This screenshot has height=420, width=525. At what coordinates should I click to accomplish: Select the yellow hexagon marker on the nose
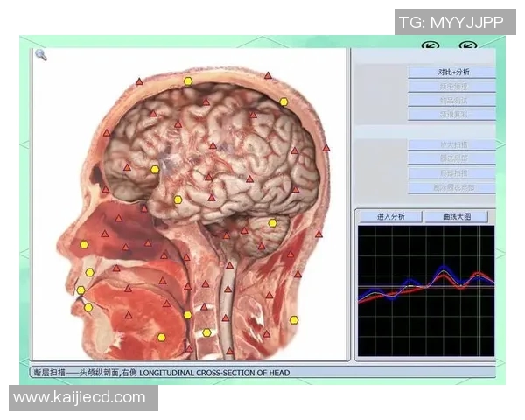click(x=84, y=244)
